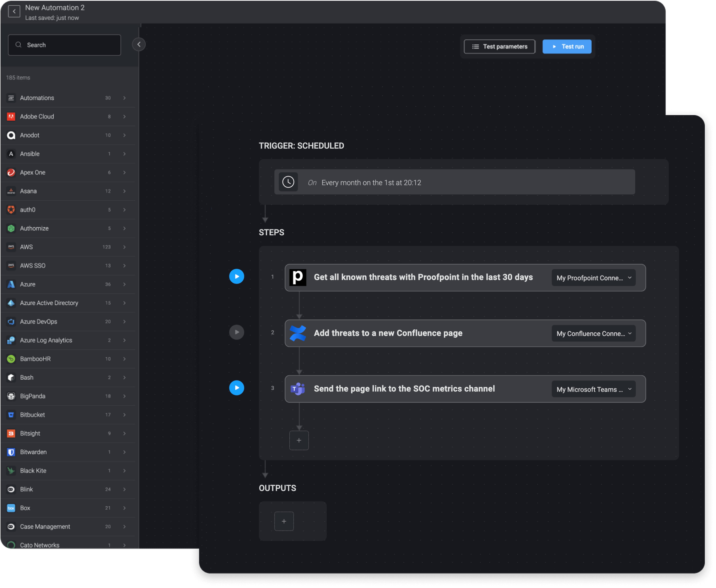Viewport: 716px width, 588px height.
Task: Collapse the sidebar with the round chevron button
Action: point(139,44)
